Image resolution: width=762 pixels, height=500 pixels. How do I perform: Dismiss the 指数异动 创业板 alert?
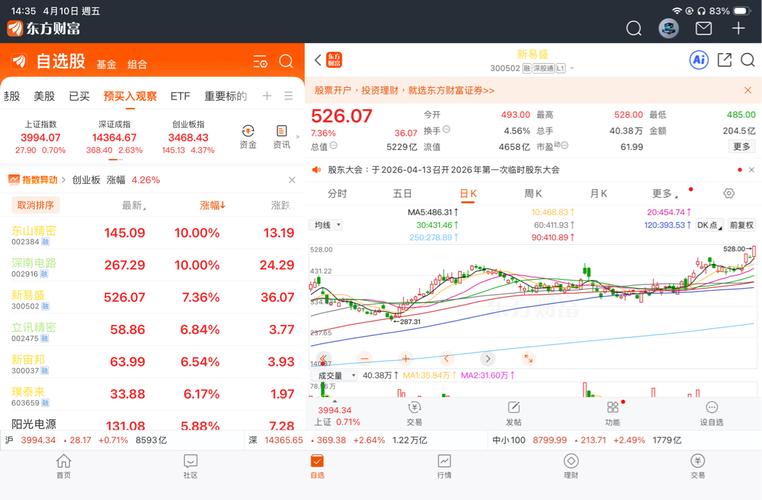(x=292, y=180)
